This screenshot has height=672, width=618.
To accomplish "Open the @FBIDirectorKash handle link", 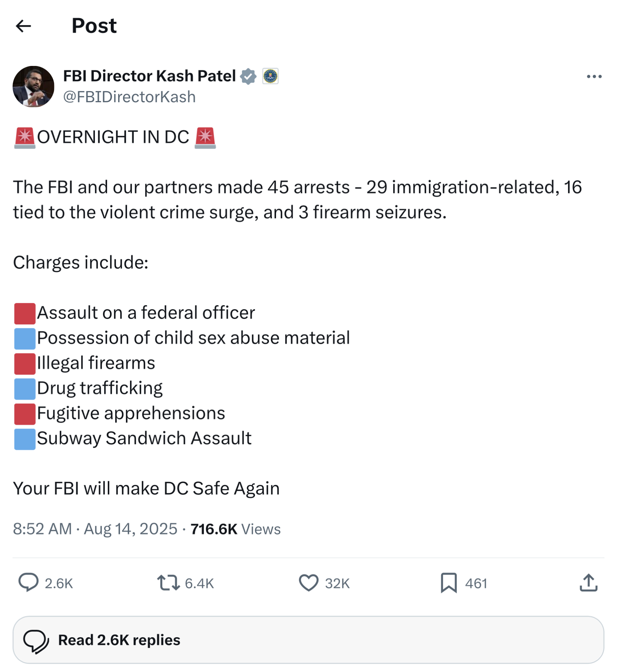I will (x=129, y=97).
